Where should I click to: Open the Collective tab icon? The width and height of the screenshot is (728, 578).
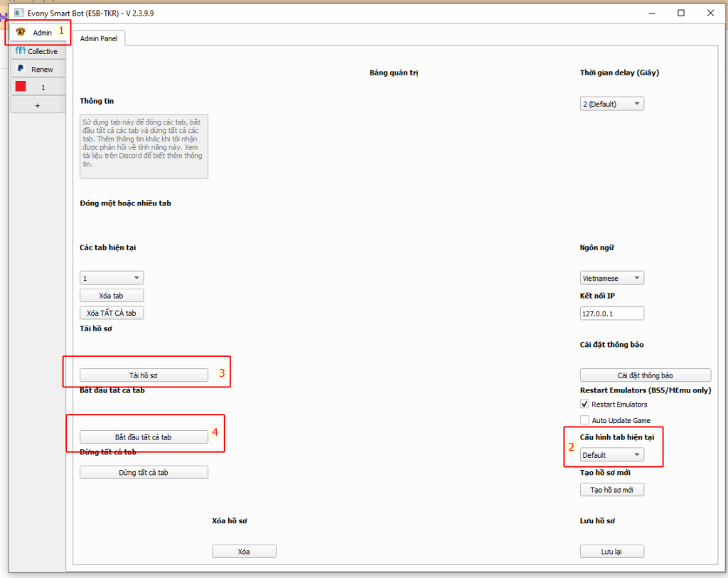pyautogui.click(x=20, y=51)
